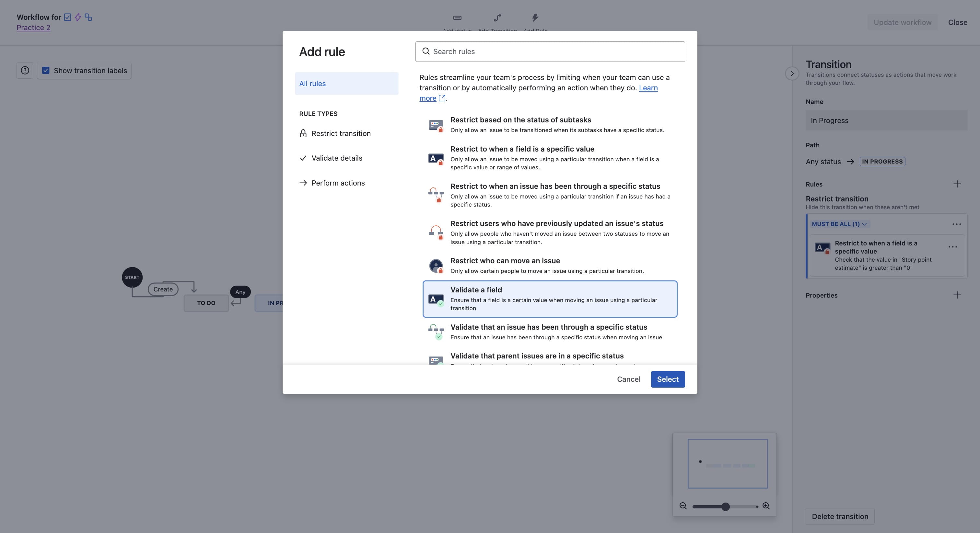Choose Restrict who can move an issue
This screenshot has width=980, height=533.
pyautogui.click(x=550, y=266)
